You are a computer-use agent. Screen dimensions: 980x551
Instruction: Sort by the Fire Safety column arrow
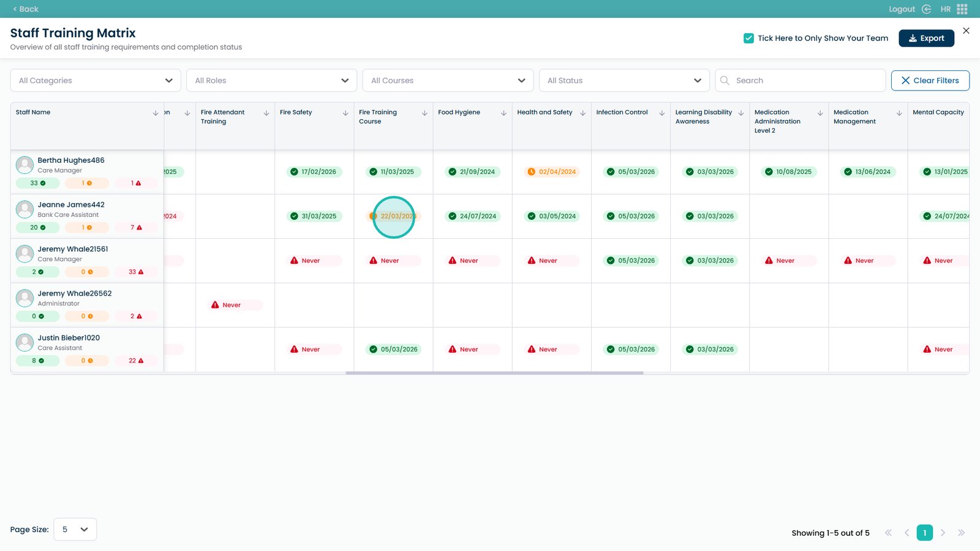click(345, 113)
